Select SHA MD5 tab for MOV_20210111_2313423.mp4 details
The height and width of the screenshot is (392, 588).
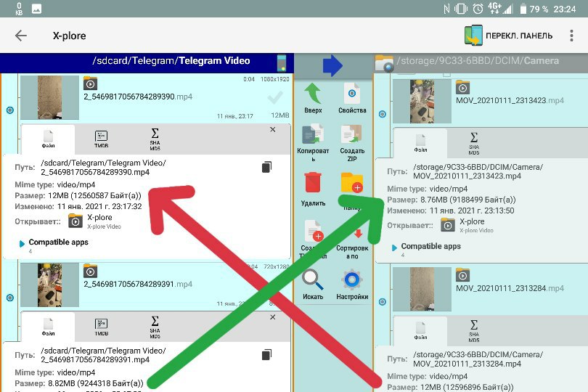(x=473, y=143)
